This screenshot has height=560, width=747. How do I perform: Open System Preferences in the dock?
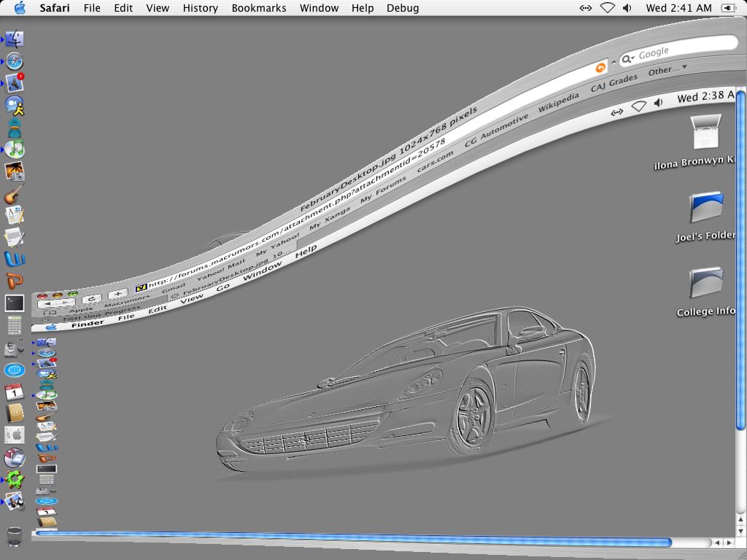(15, 435)
